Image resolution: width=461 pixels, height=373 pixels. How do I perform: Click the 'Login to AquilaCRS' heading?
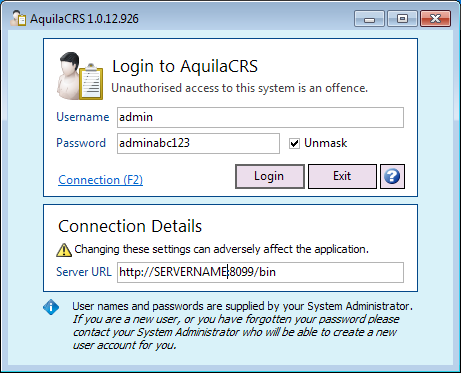[185, 66]
